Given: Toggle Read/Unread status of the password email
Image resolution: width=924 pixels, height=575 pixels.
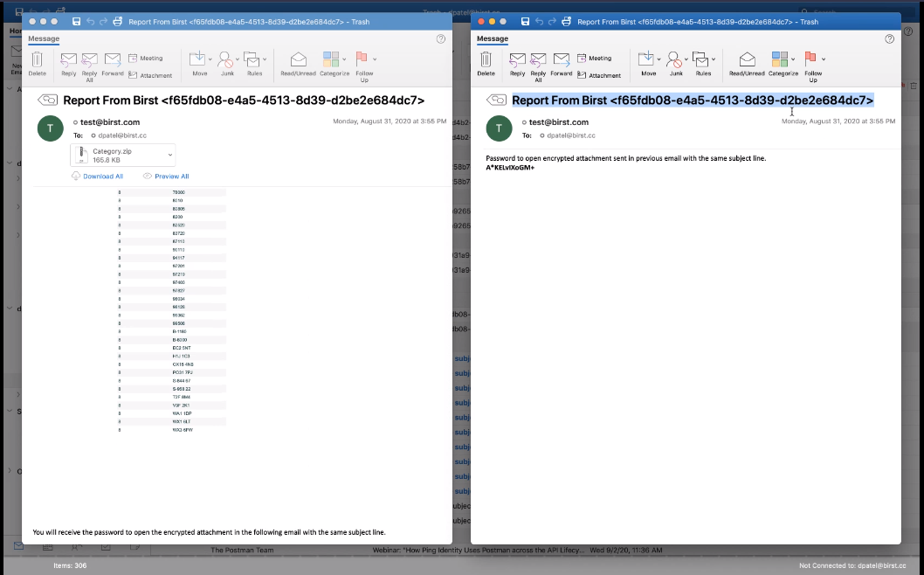Looking at the screenshot, I should 747,62.
